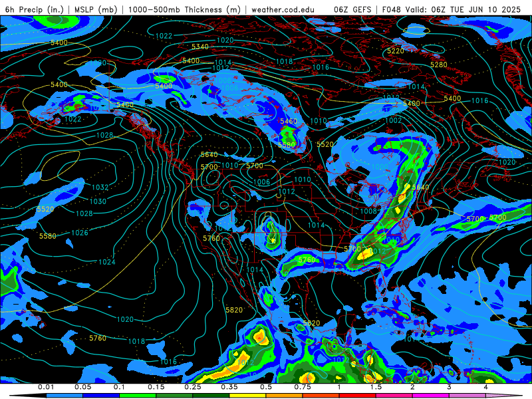
Task: Pick the magenta 2–3 legend segment
Action: (431, 396)
